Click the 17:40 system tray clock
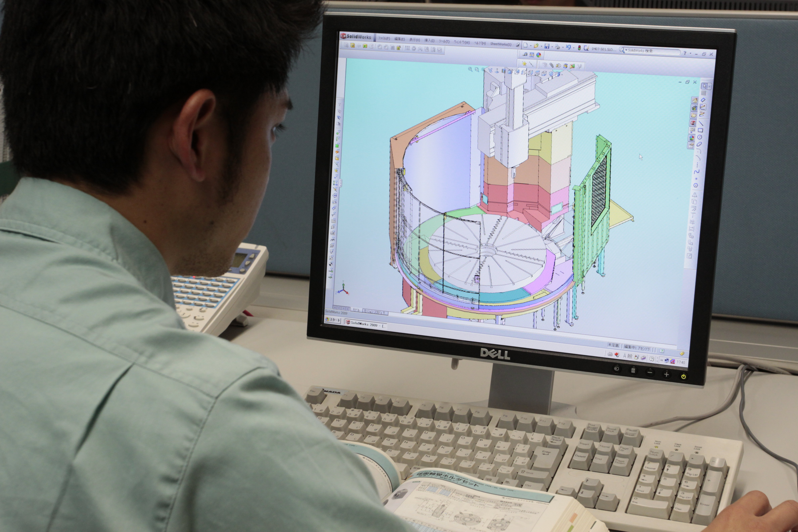Screen dimensions: 798x532 pos(681,362)
